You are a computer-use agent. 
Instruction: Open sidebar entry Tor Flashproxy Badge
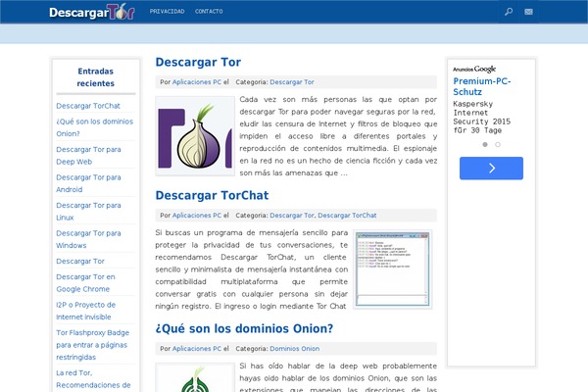point(93,345)
